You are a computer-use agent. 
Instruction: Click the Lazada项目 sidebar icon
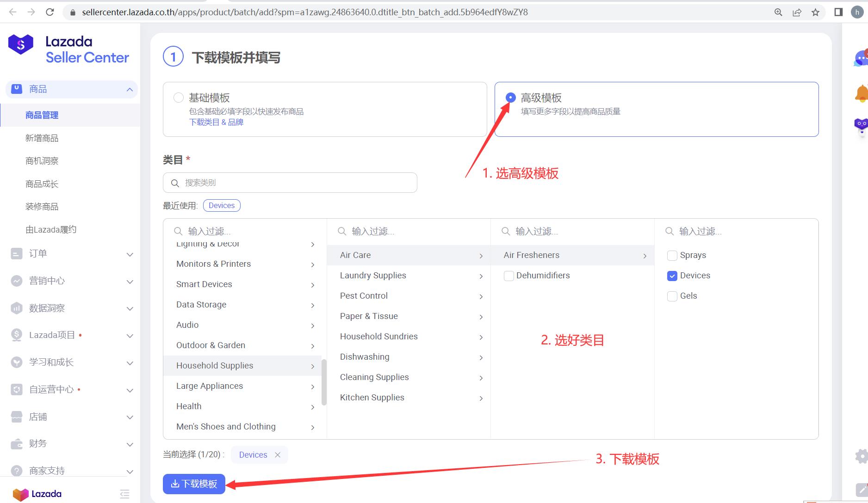[17, 335]
